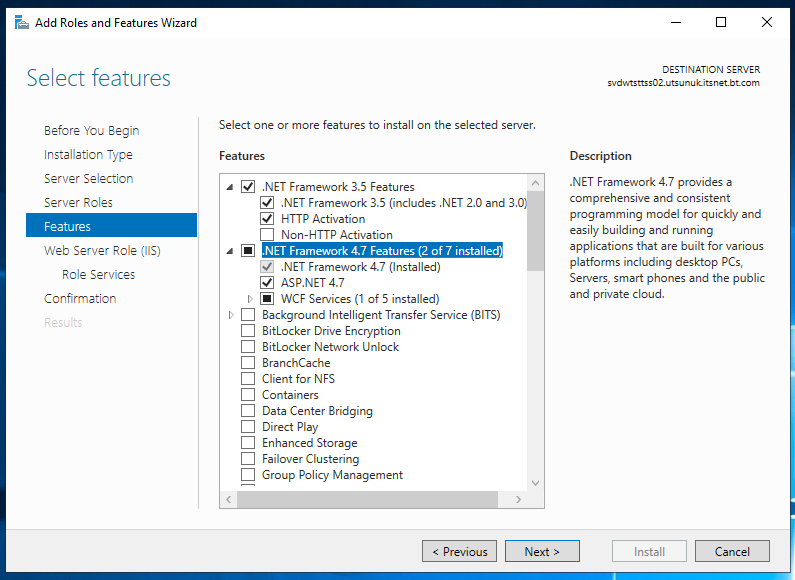Check BitLocker Network Unlock checkbox
This screenshot has height=580, width=795.
[x=248, y=347]
